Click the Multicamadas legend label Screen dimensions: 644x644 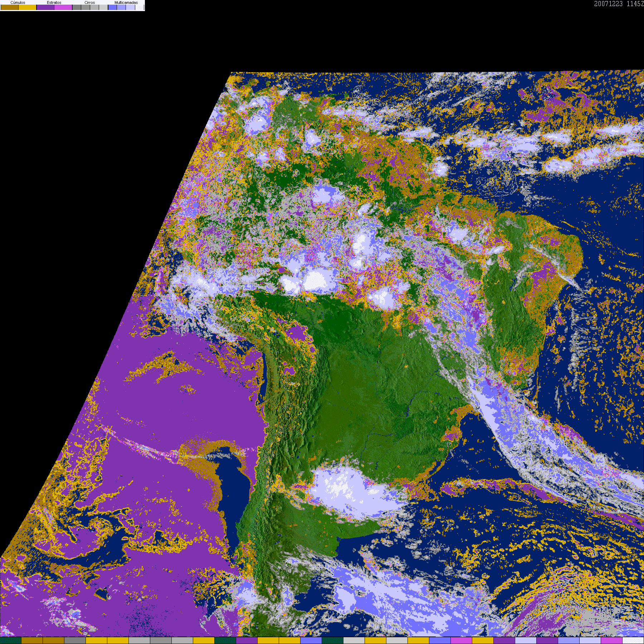coord(126,3)
